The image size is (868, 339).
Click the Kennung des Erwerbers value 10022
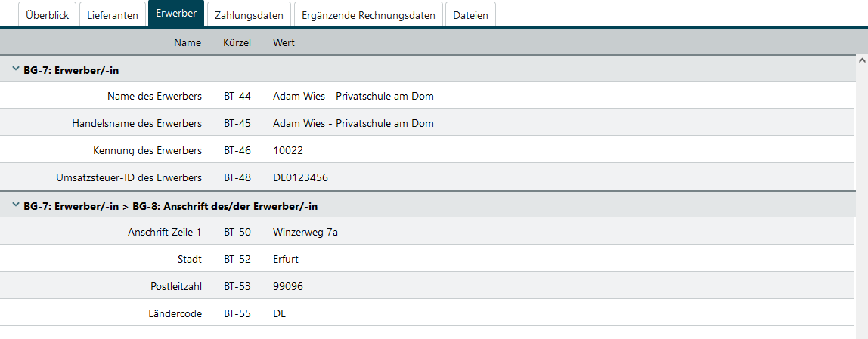pos(287,150)
